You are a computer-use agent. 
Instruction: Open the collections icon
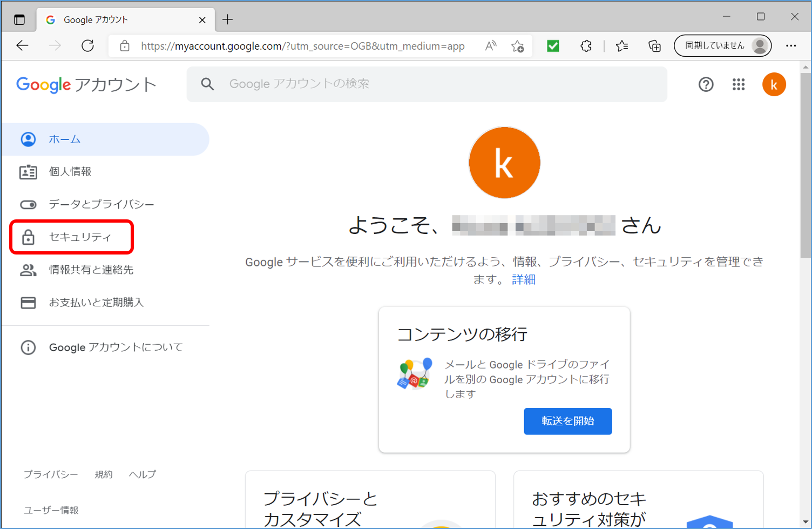click(x=654, y=46)
